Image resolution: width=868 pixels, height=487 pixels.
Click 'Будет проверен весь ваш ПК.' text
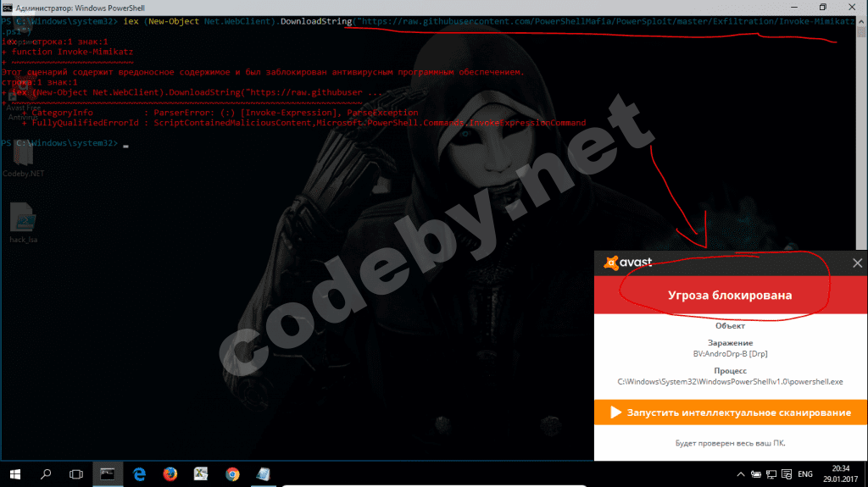[x=730, y=443]
